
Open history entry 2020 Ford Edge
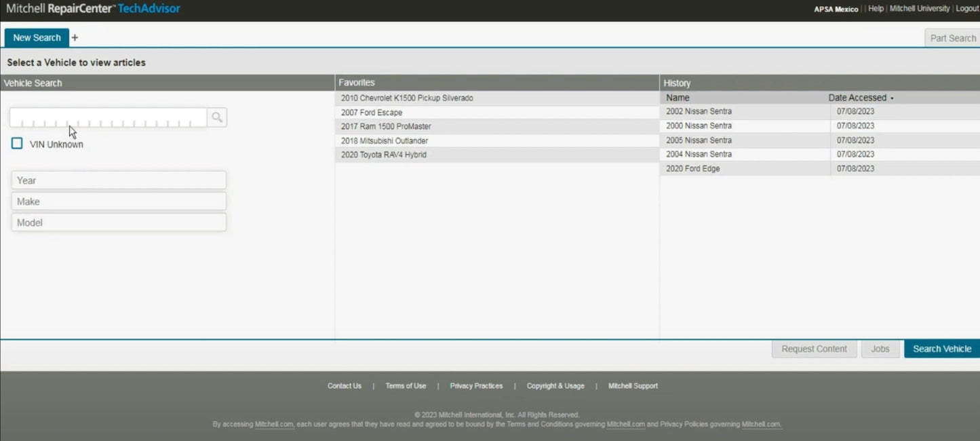[820, 168]
